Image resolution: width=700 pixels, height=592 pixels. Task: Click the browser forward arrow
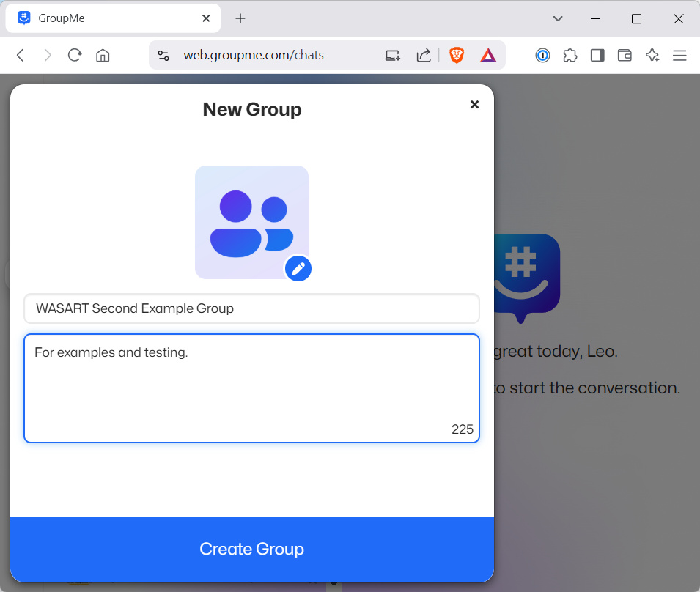click(48, 56)
